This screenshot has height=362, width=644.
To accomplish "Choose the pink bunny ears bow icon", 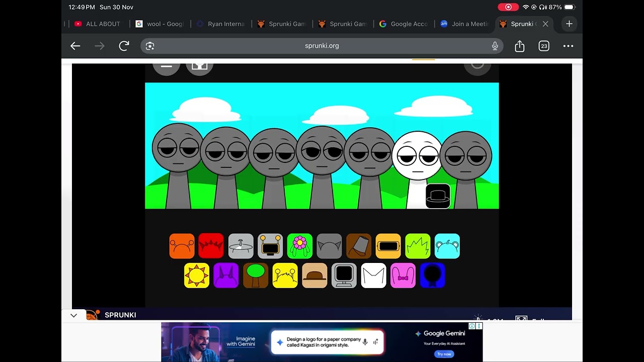I will (x=403, y=276).
